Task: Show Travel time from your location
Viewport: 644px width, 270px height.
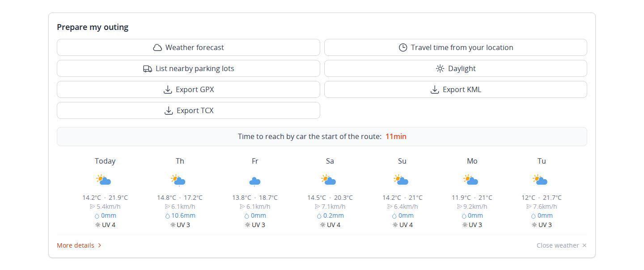Action: coord(455,47)
